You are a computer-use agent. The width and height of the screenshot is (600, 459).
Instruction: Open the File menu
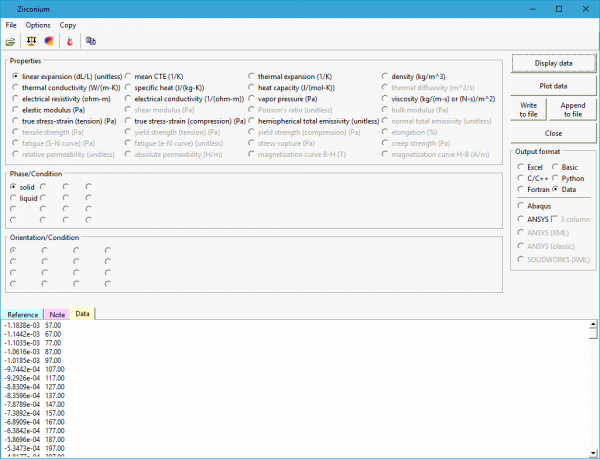point(11,25)
